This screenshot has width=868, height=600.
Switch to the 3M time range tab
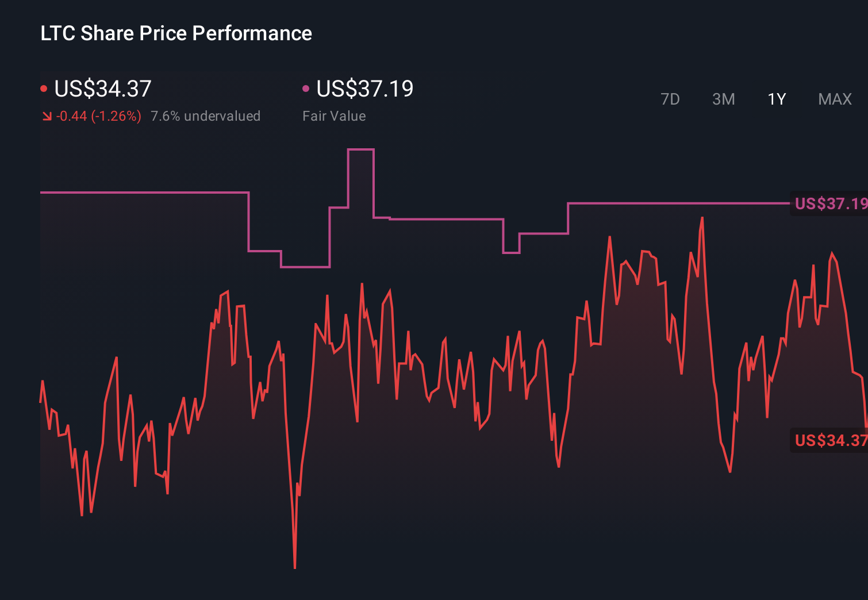(723, 99)
